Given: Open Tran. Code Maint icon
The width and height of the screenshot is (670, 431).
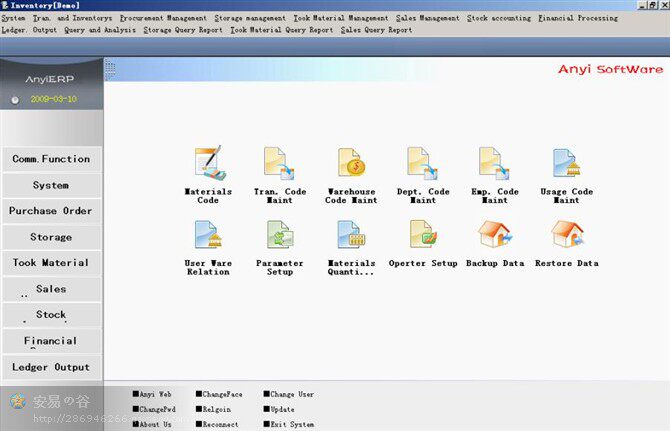Looking at the screenshot, I should [279, 163].
